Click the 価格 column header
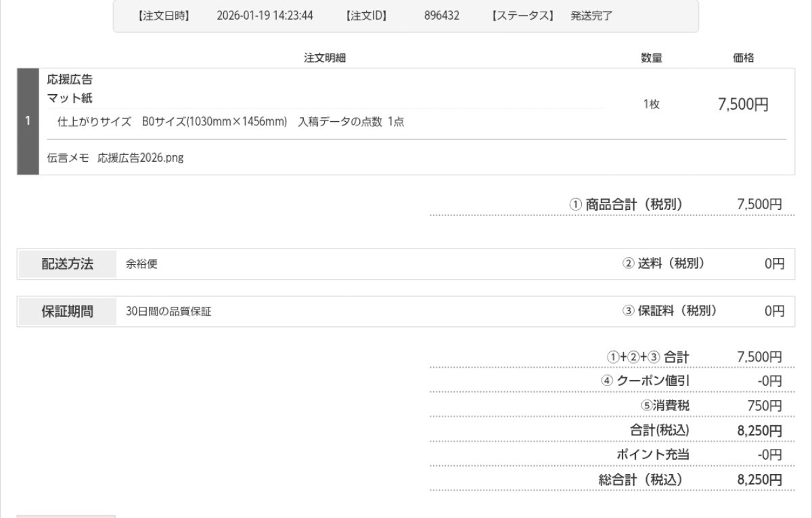Screen dimensions: 812x518 (744, 59)
